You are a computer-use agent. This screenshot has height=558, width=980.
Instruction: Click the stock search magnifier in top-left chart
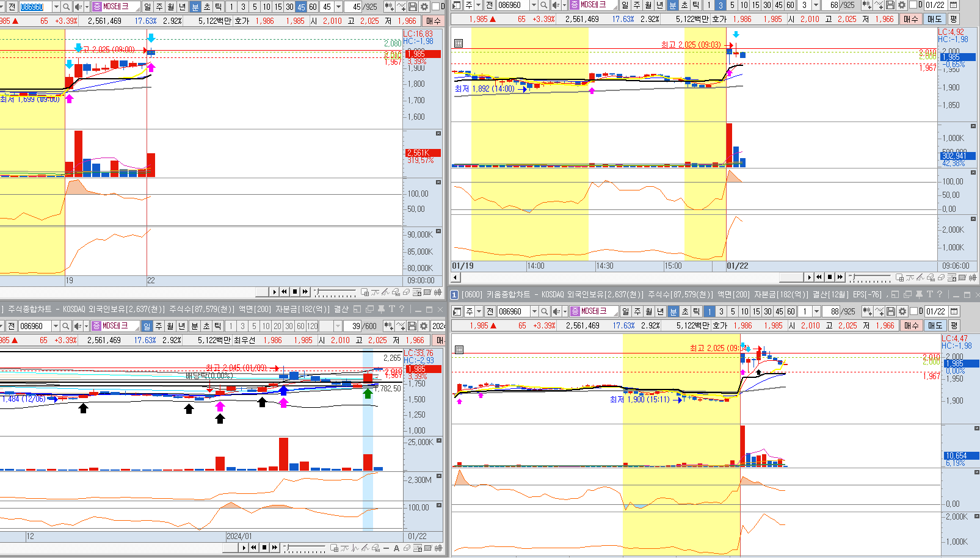coord(67,7)
